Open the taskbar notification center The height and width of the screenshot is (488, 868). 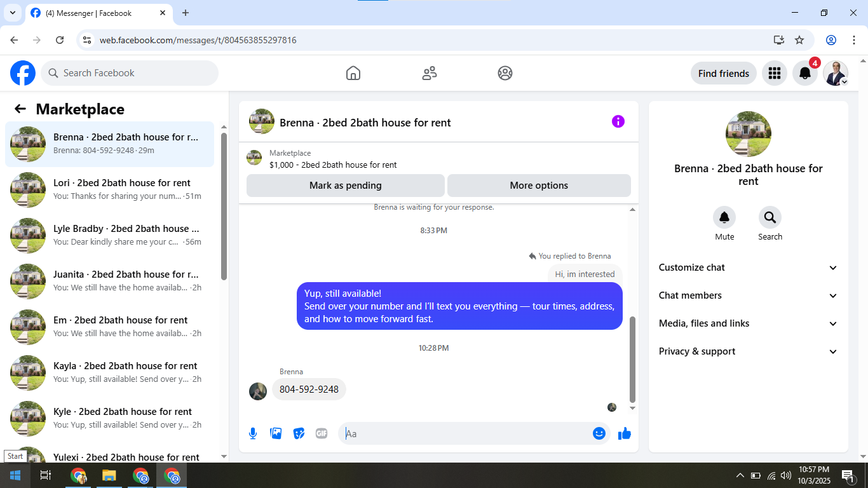(848, 475)
